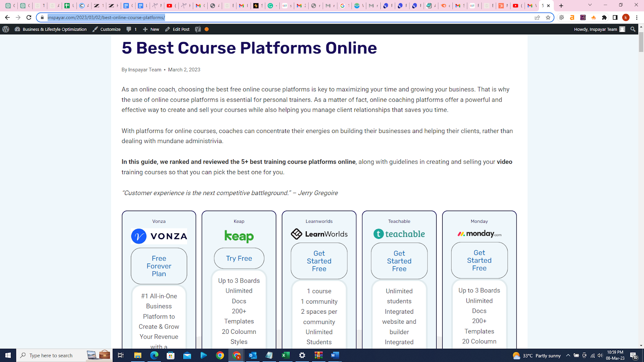The width and height of the screenshot is (644, 362).
Task: Open the Extensions puzzle-piece menu
Action: tap(604, 17)
